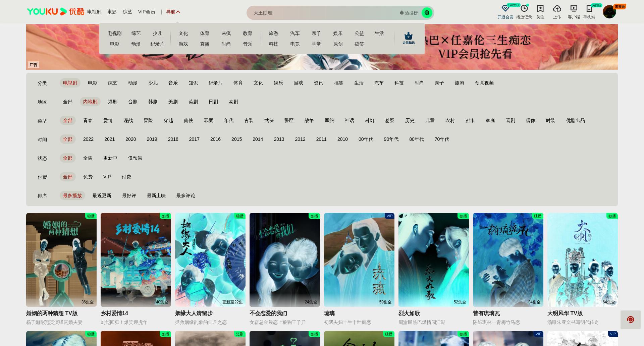This screenshot has height=346, width=644.
Task: Click the 上传 cloud upload icon
Action: [557, 9]
